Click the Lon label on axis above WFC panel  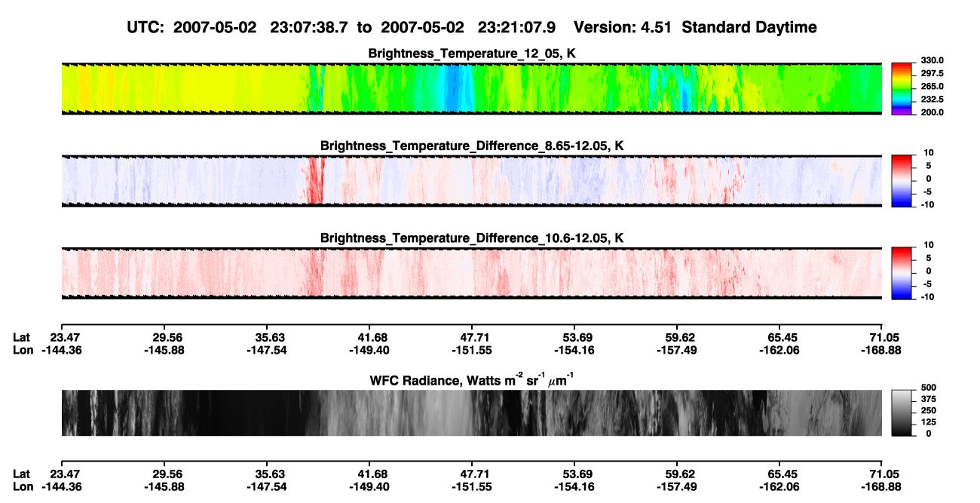(x=23, y=350)
